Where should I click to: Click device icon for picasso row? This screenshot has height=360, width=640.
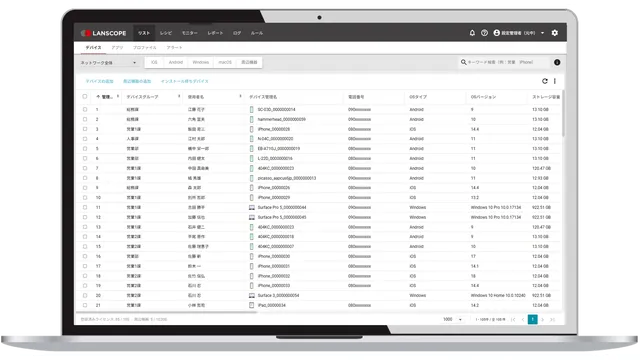coord(251,178)
